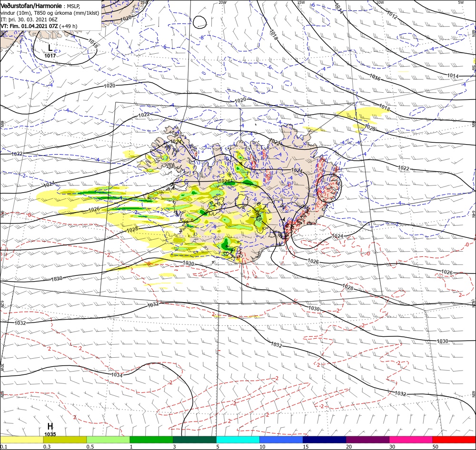Click the yellow 0.1 mm legend swatch
The image size is (476, 450).
21,440
